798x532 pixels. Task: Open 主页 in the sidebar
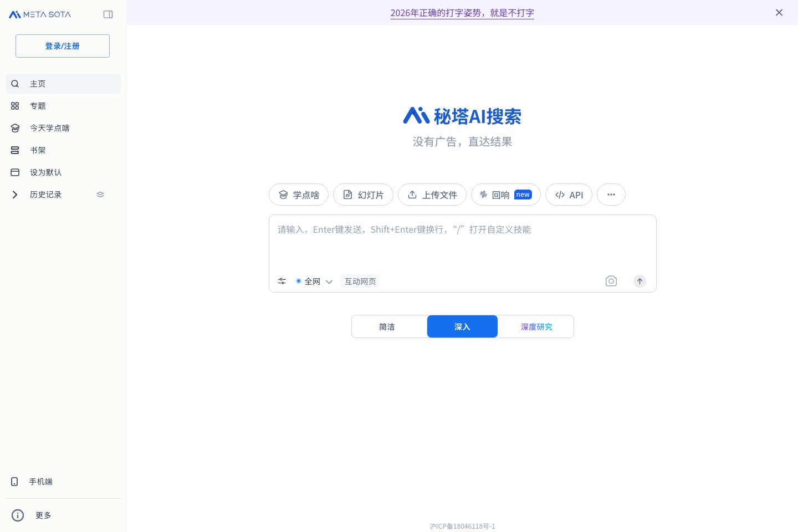[x=63, y=84]
